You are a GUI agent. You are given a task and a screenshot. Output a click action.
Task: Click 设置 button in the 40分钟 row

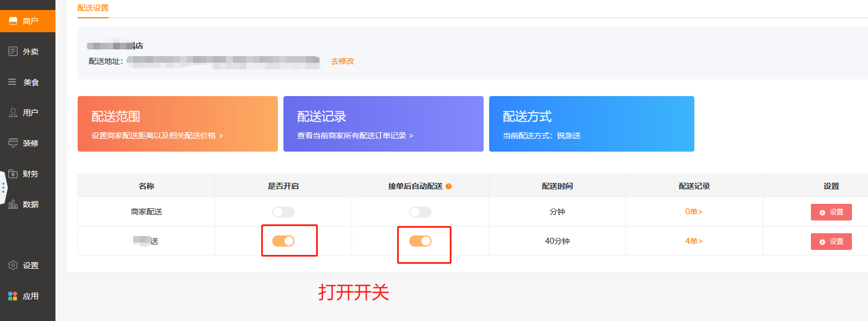(831, 242)
